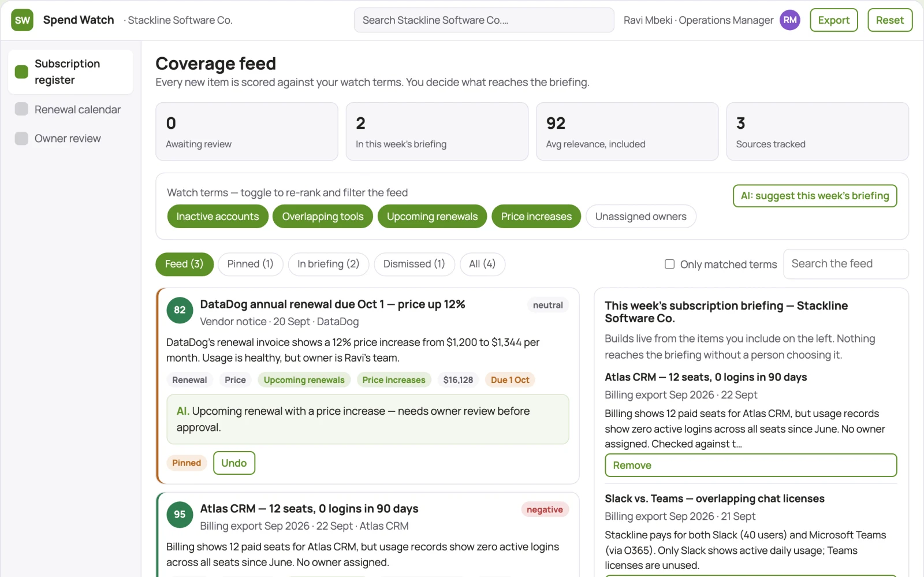Click the Sources tracked stat card
This screenshot has height=577, width=924.
818,132
